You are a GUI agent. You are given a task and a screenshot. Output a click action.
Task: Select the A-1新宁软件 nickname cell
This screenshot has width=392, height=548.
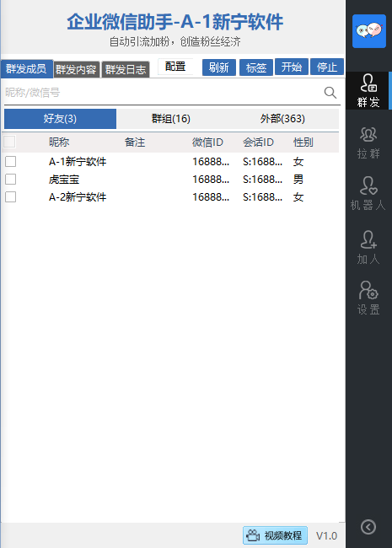(x=78, y=162)
